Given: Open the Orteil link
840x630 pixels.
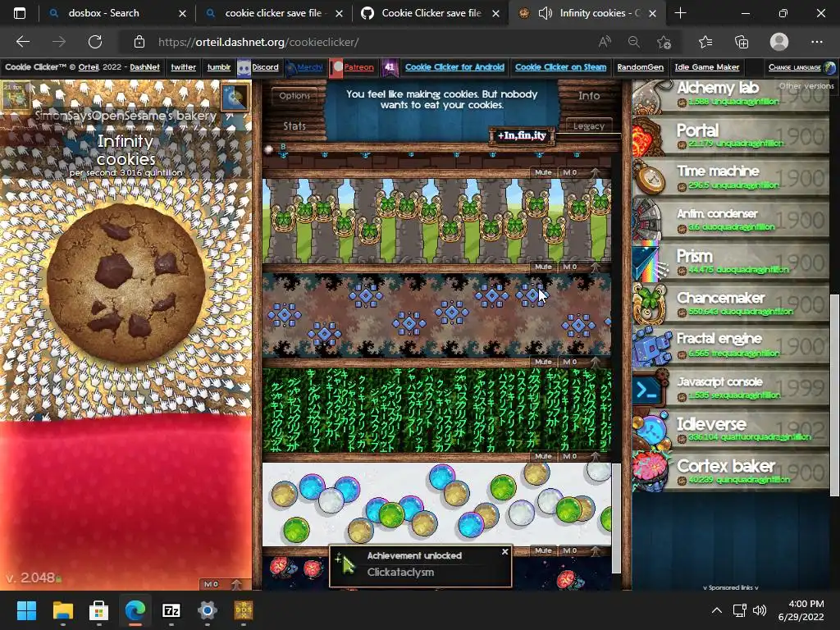Looking at the screenshot, I should 89,67.
